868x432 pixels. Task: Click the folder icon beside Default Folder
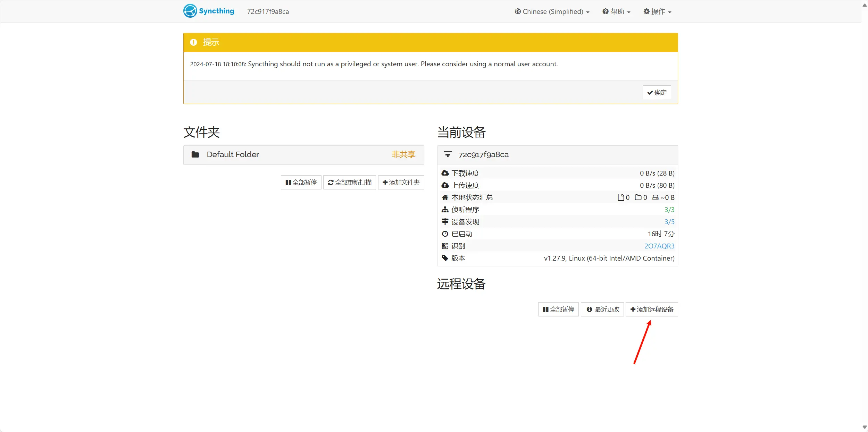point(195,154)
